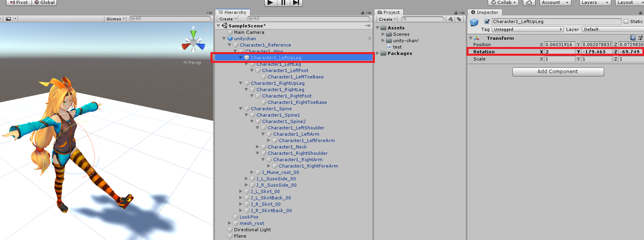
Task: Click the Step frame button
Action: point(296,3)
